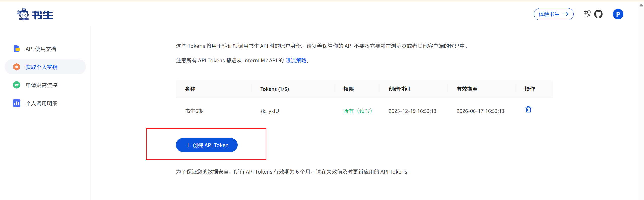644x200 pixels.
Task: Click the Tokens (1/5) column header
Action: [274, 89]
